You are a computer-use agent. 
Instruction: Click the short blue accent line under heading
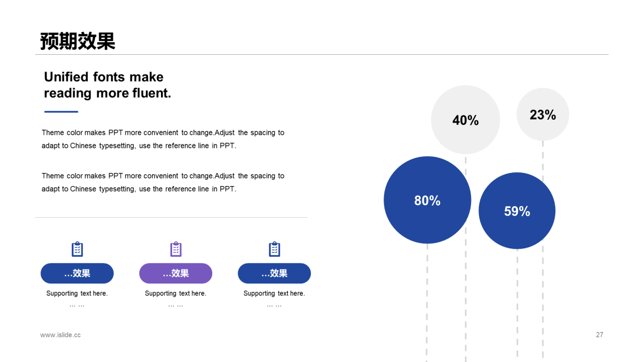[61, 112]
